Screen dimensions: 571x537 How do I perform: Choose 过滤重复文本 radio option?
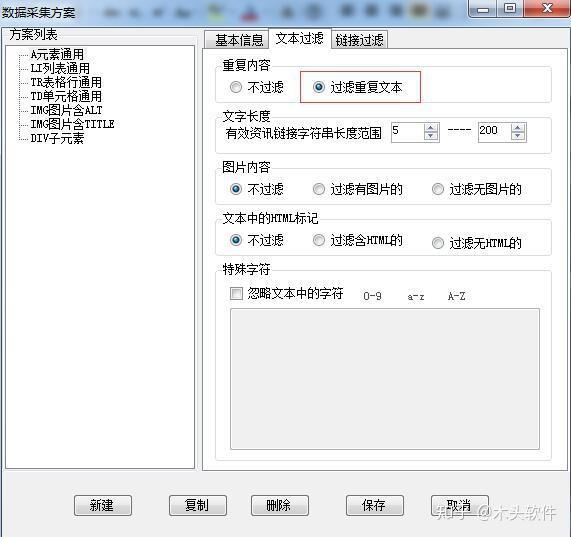(x=357, y=87)
